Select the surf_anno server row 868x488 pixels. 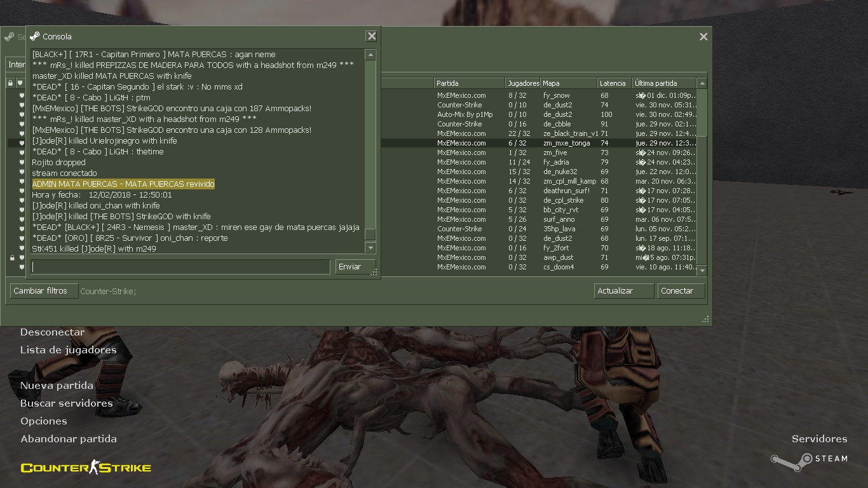[x=538, y=219]
